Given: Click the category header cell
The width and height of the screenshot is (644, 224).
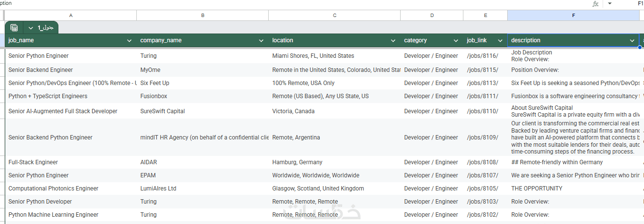Looking at the screenshot, I should point(432,40).
